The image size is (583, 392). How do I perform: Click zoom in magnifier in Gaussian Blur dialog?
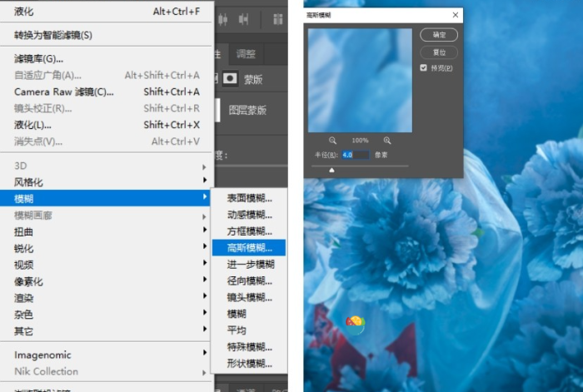[387, 141]
